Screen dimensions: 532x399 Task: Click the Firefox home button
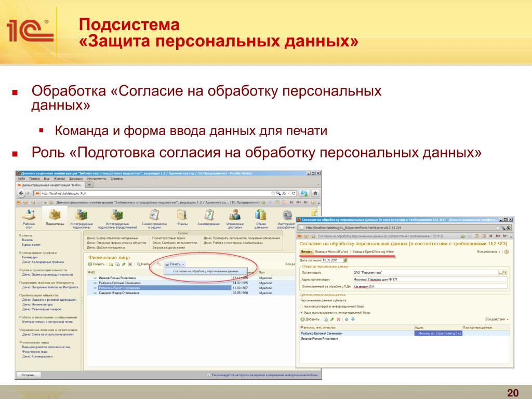pos(315,193)
